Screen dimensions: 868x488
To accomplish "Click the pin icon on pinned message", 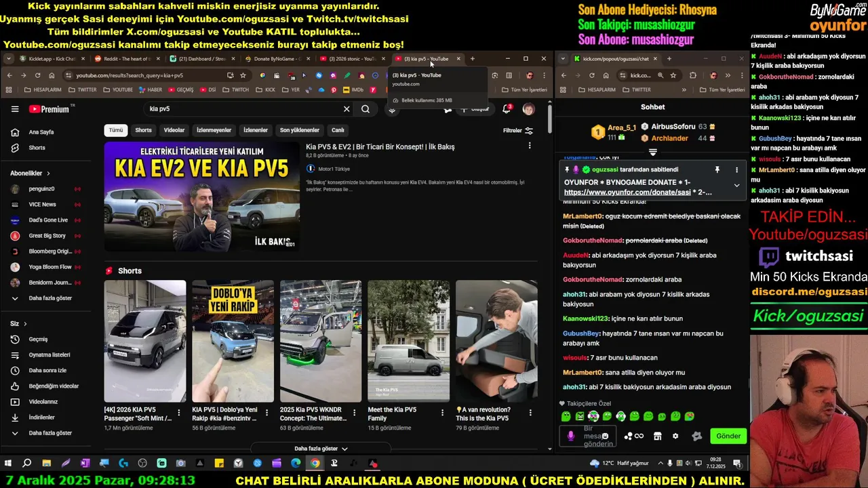I will tap(717, 169).
